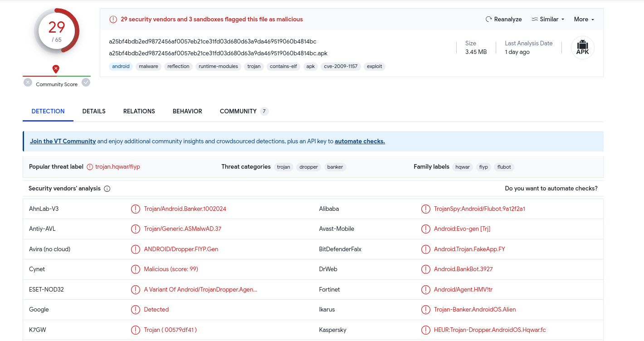Screen dimensions: 644x341
Task: Click the exploit tag
Action: 375,67
